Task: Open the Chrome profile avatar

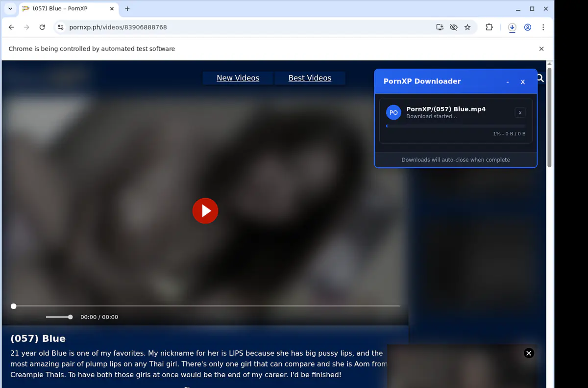Action: click(x=528, y=27)
